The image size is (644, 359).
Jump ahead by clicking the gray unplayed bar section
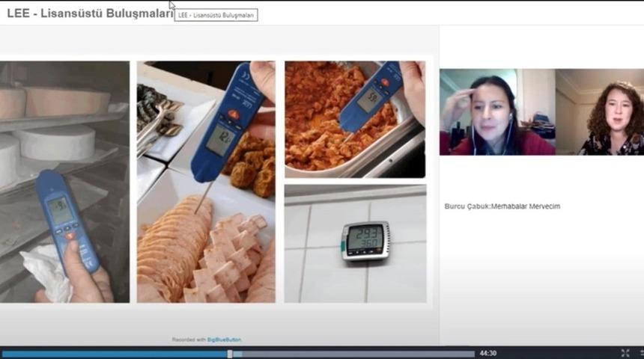click(352, 354)
